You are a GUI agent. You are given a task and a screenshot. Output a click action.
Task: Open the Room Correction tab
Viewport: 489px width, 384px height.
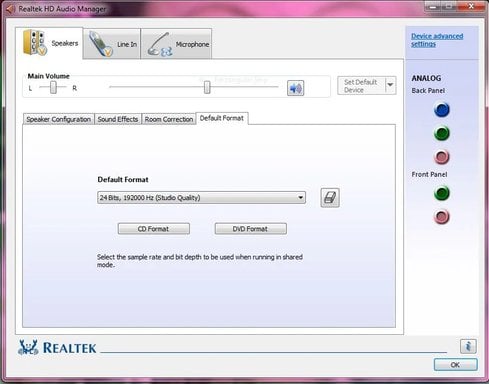[x=169, y=119]
